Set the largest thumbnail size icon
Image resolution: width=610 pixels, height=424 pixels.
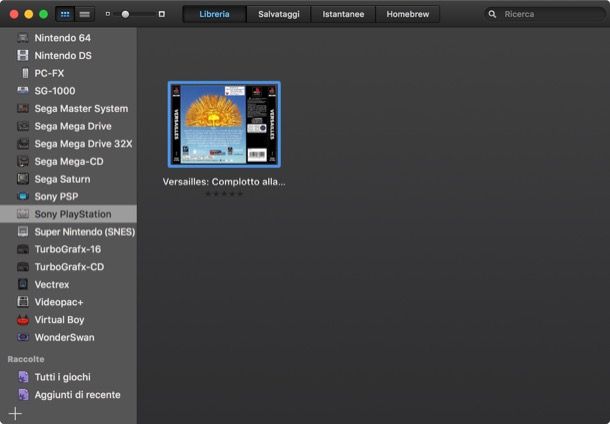[162, 14]
